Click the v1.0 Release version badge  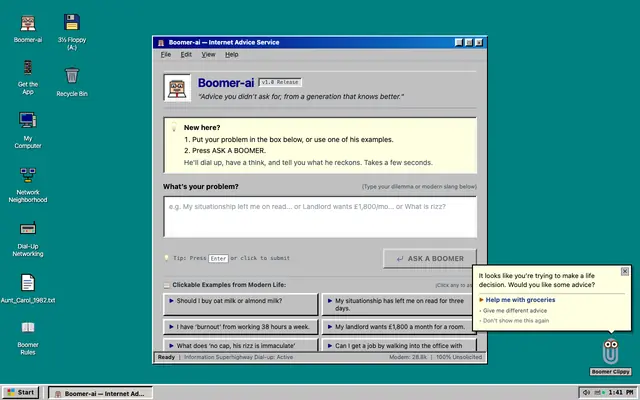coord(280,82)
